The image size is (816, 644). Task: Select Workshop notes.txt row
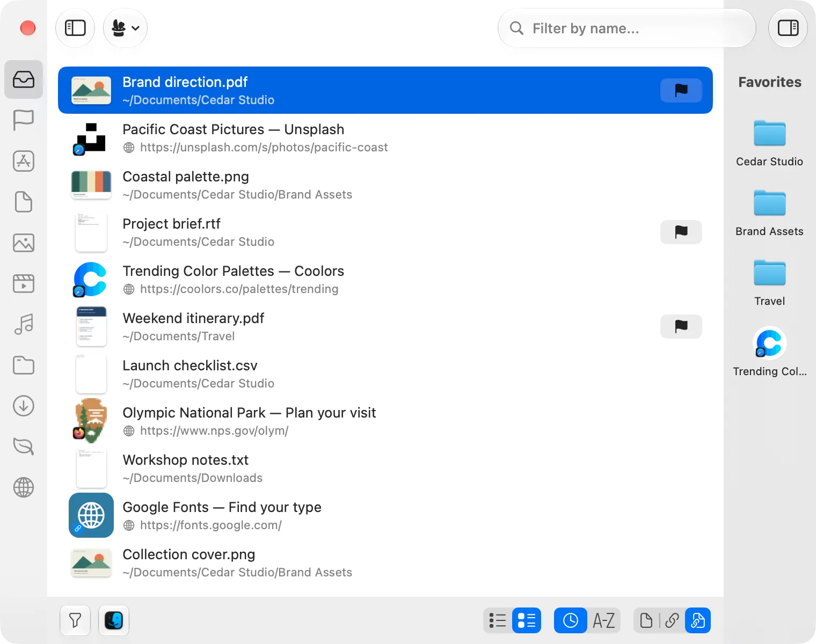tap(385, 468)
